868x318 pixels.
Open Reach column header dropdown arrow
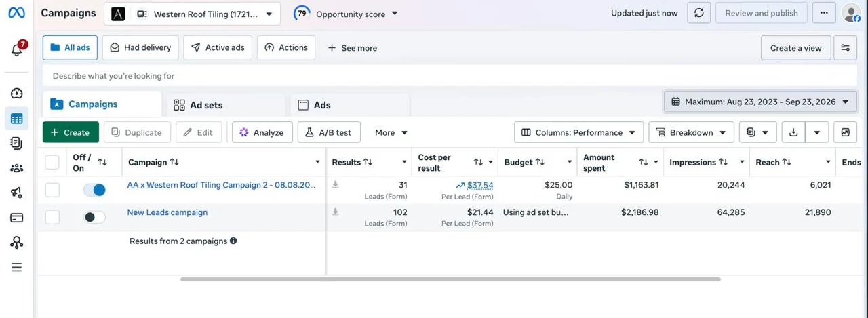(x=828, y=162)
